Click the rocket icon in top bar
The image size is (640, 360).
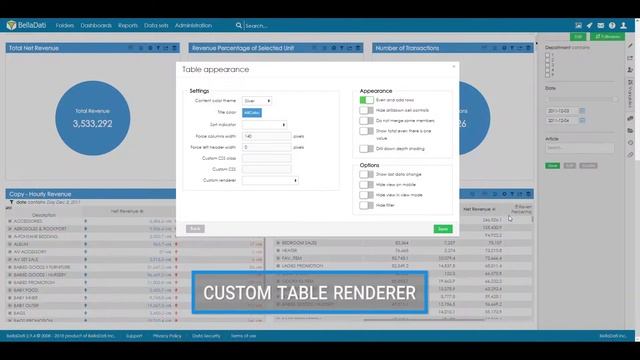589,25
